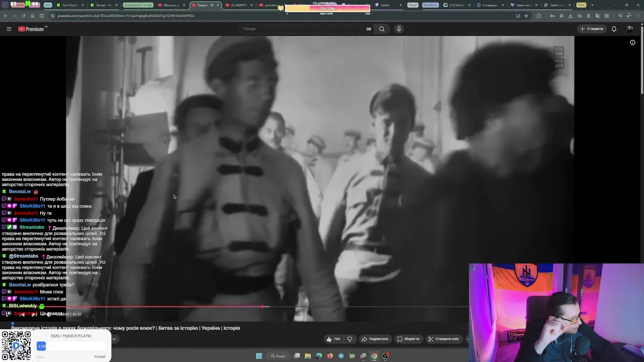Screen dimensions: 644x362
Task: Switch to the Just Chatting tab
Action: [x=70, y=5]
